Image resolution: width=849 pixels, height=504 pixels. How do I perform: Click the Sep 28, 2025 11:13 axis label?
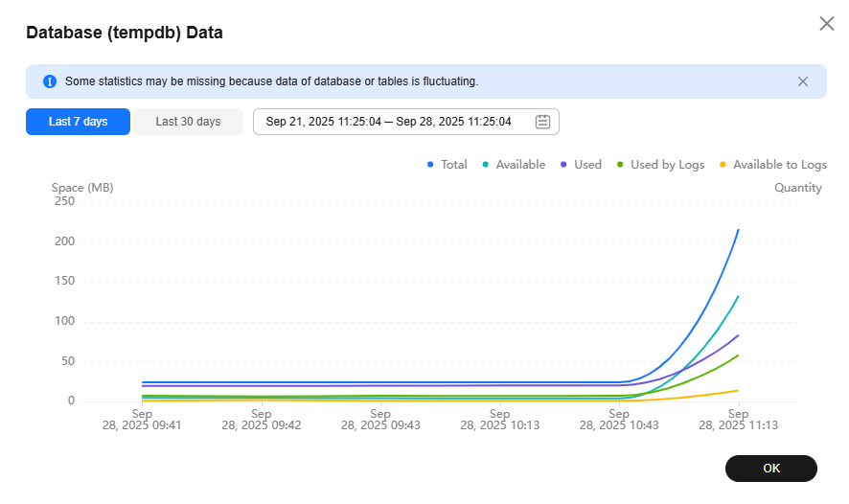click(x=738, y=420)
